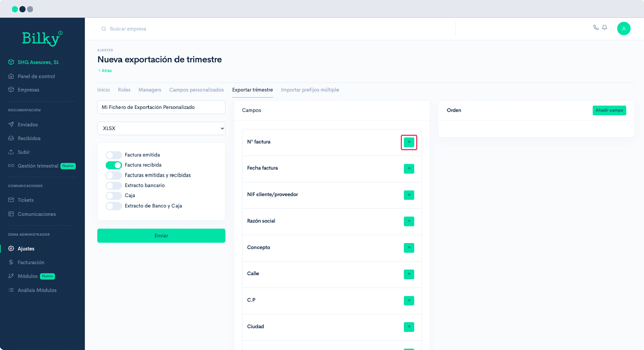Add Razón social field with arrow button
The height and width of the screenshot is (350, 644).
[x=409, y=221]
